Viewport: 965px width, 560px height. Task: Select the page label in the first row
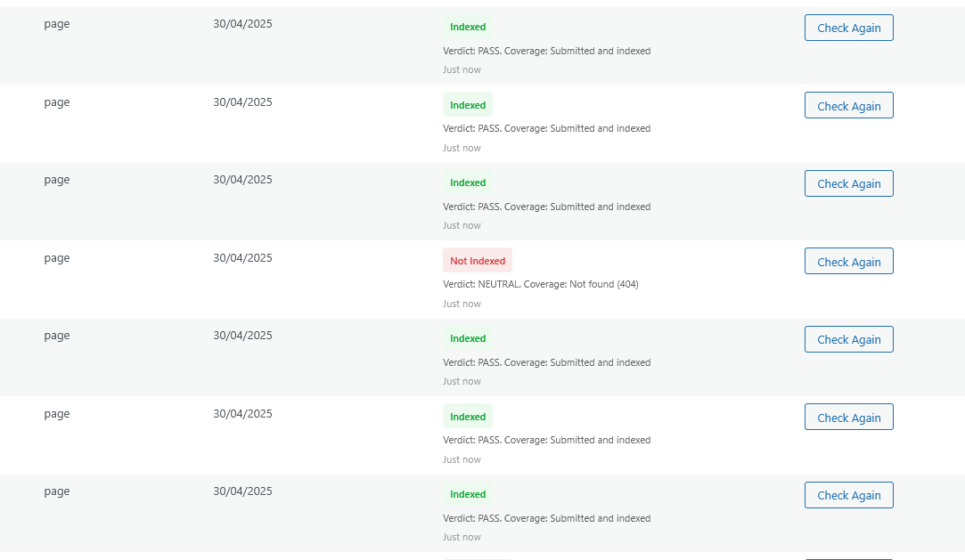[57, 23]
